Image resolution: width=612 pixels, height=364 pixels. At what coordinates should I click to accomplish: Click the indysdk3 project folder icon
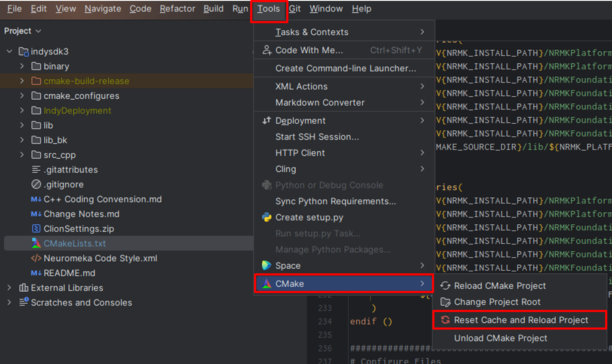click(x=24, y=52)
